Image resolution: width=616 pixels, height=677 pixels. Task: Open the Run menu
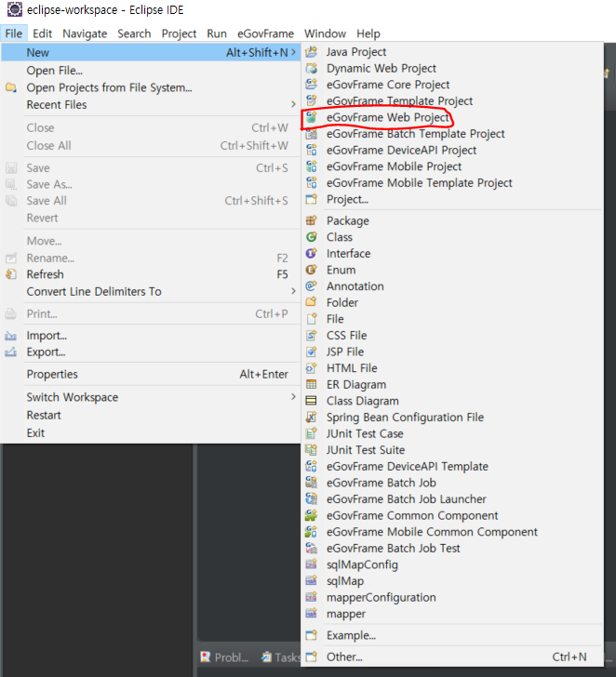point(217,33)
